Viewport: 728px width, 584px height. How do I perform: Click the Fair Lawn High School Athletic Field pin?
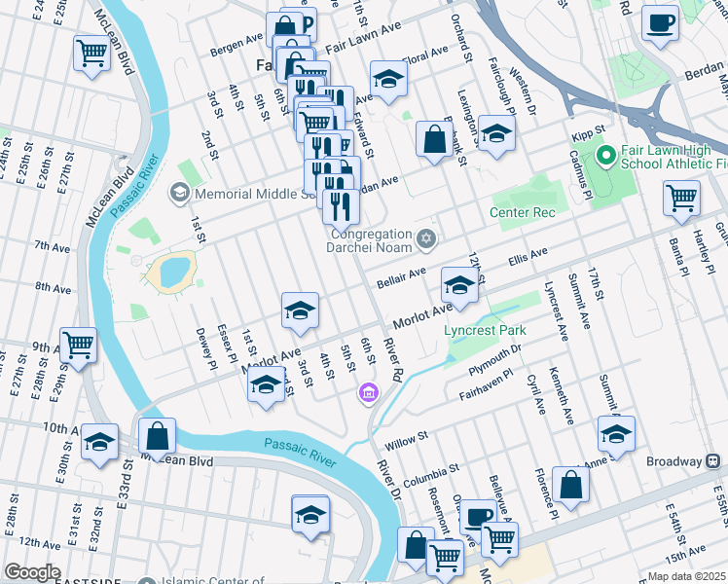tap(605, 157)
